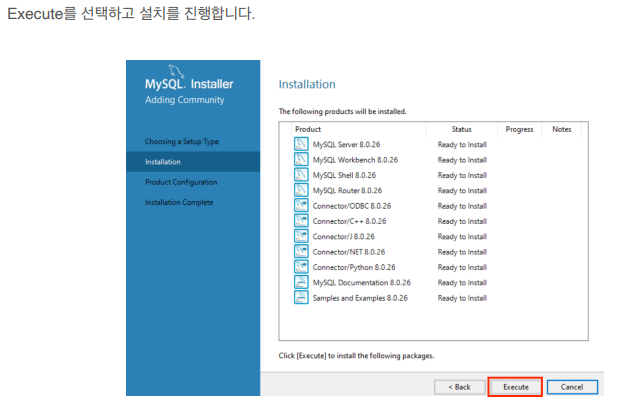622x405 pixels.
Task: Select the Samples and Examples 8.0.26 row text
Action: click(360, 298)
